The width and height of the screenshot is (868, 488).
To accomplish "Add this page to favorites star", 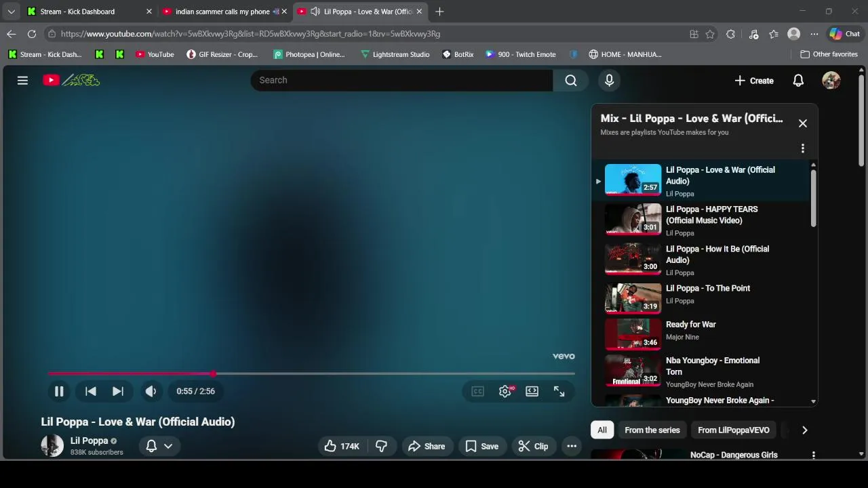I will tap(710, 34).
